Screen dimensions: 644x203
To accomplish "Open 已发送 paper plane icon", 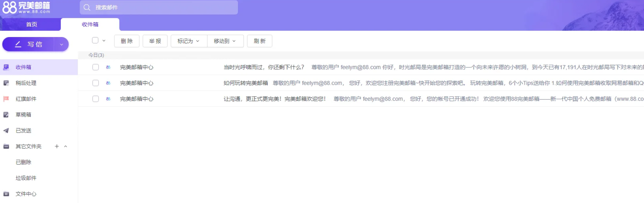I will 6,130.
